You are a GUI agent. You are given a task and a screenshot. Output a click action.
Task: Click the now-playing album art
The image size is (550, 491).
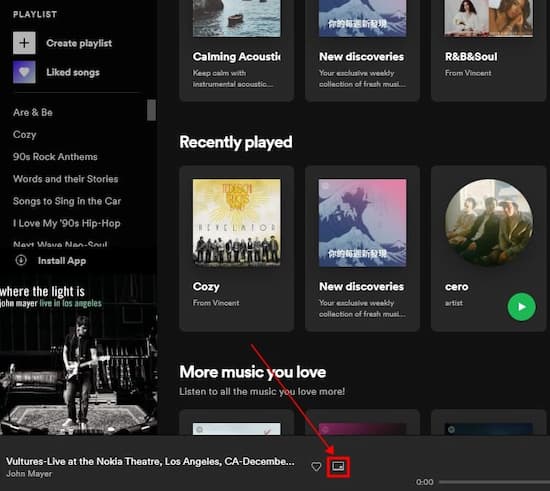[x=79, y=354]
